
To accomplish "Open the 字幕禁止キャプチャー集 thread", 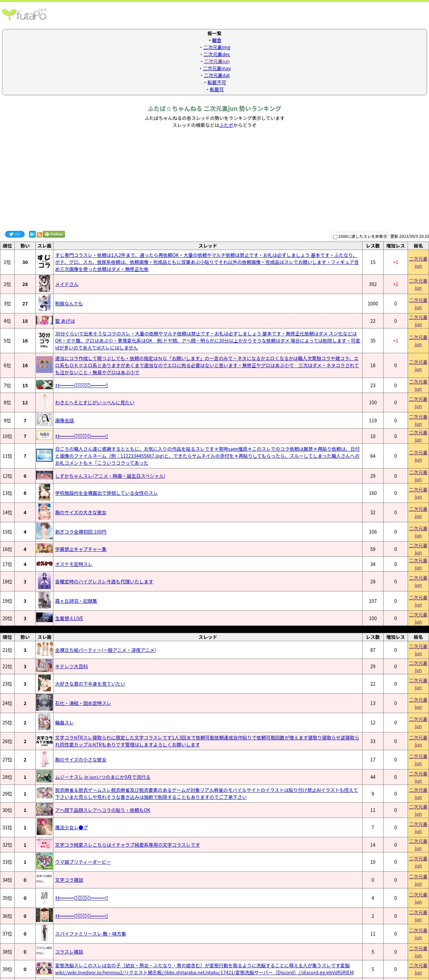I will coord(81,549).
